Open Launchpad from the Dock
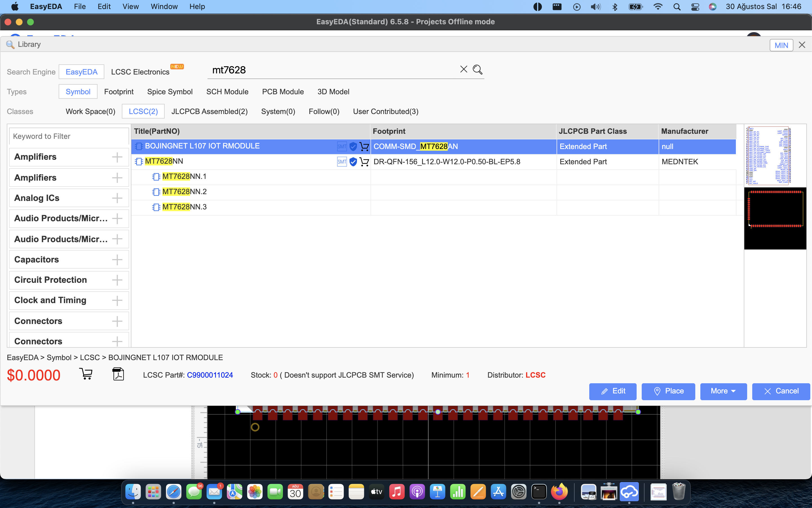 pos(153,492)
